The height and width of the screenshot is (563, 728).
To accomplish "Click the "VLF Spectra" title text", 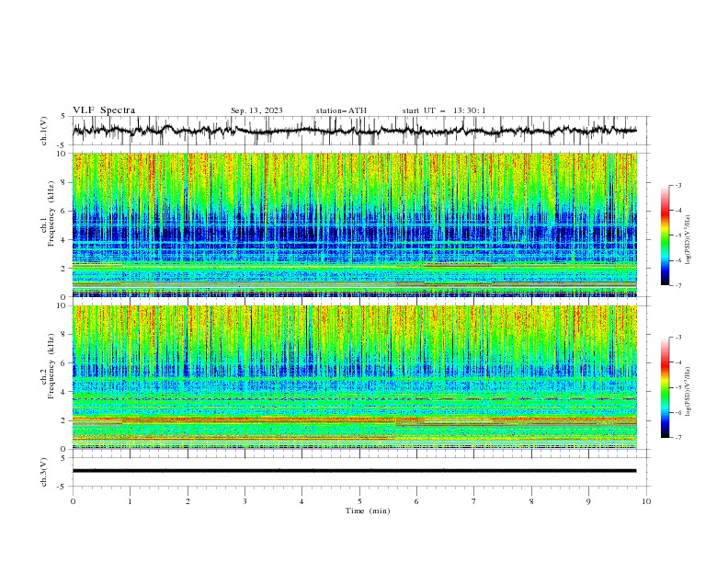I will click(104, 110).
